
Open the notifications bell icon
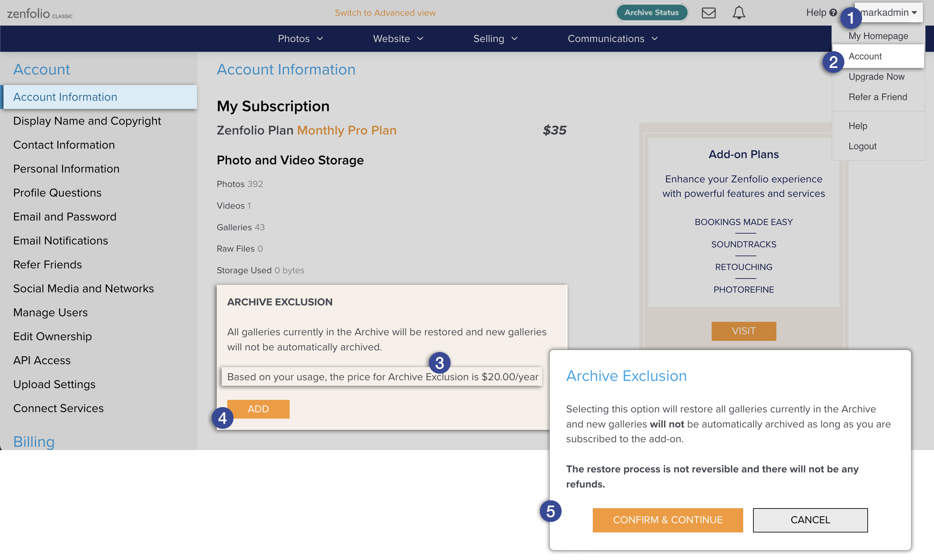(739, 13)
